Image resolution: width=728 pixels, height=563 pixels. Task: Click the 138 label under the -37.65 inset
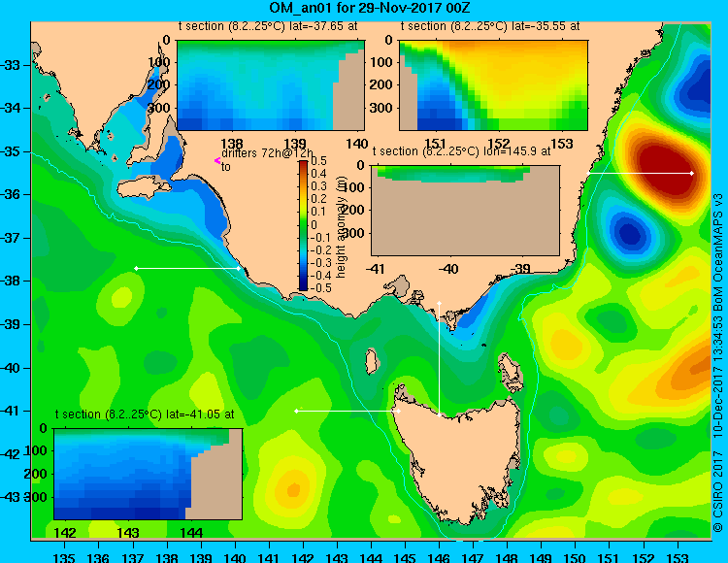pos(232,144)
